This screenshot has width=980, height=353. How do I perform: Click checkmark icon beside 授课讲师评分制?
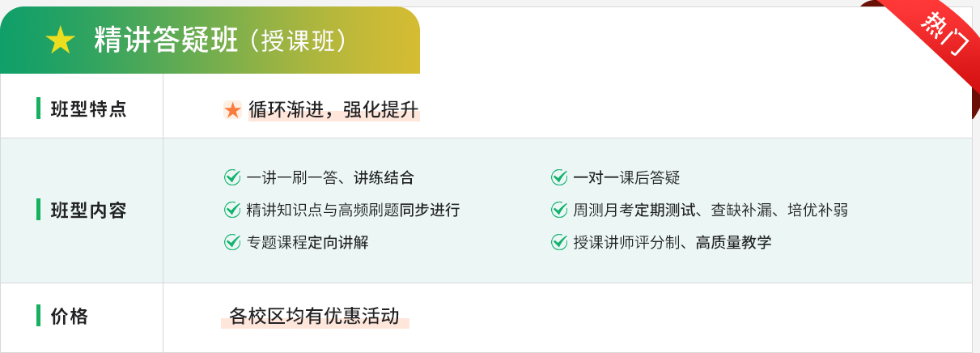[559, 242]
